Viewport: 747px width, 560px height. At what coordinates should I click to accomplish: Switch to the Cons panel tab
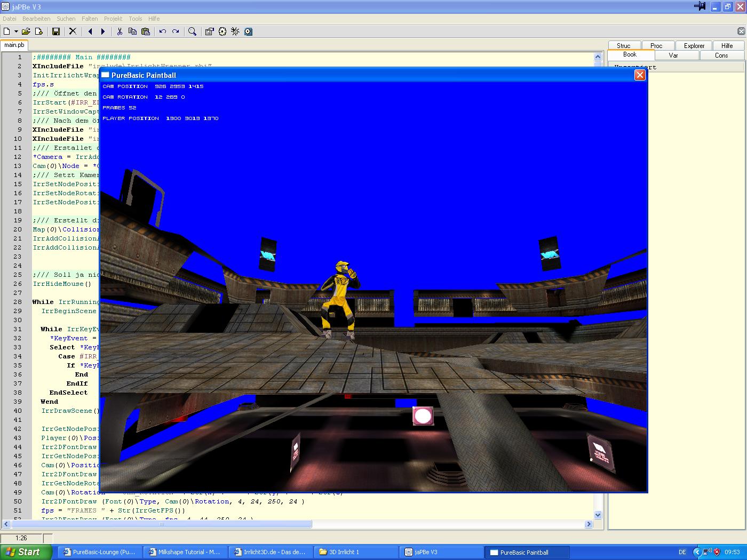(721, 55)
